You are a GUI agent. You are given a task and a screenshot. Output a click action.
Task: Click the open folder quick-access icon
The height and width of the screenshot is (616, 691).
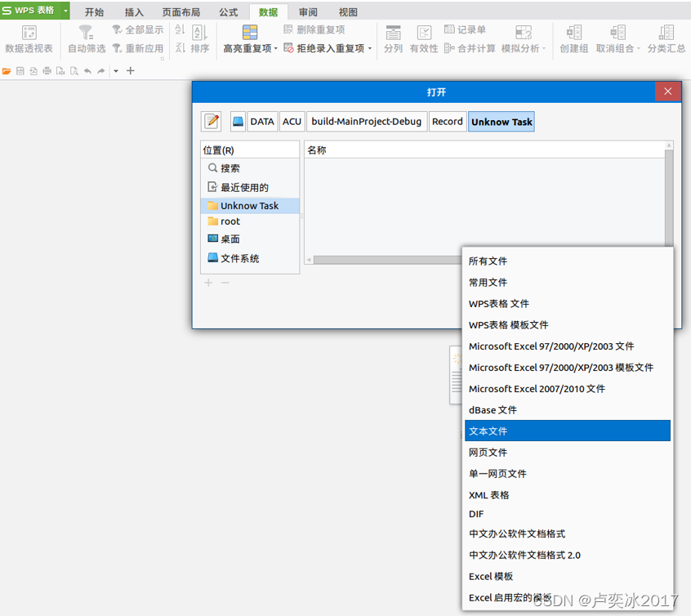pyautogui.click(x=7, y=71)
